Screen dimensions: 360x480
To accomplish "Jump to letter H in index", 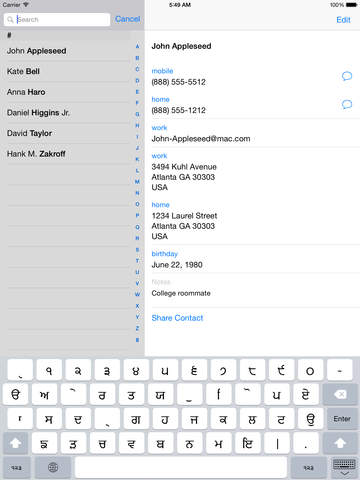I will (137, 126).
